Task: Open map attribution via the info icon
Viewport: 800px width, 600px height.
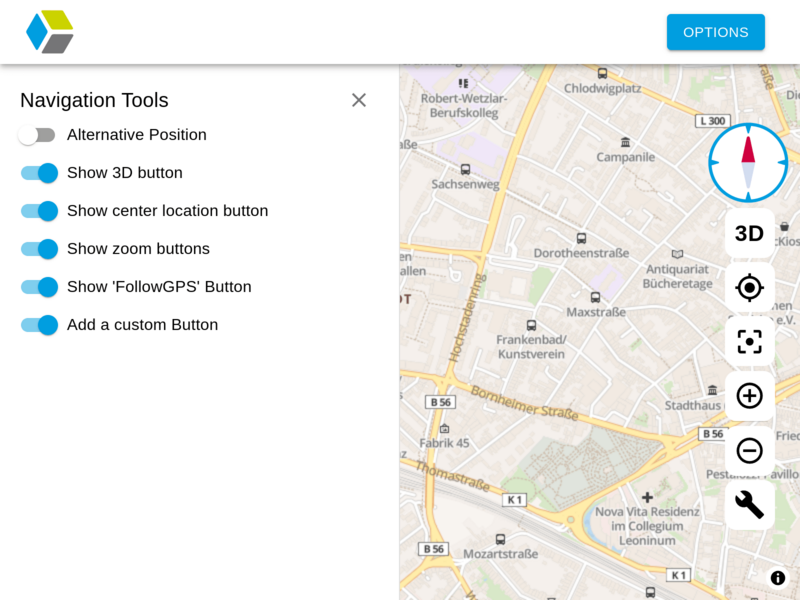Action: (x=777, y=578)
